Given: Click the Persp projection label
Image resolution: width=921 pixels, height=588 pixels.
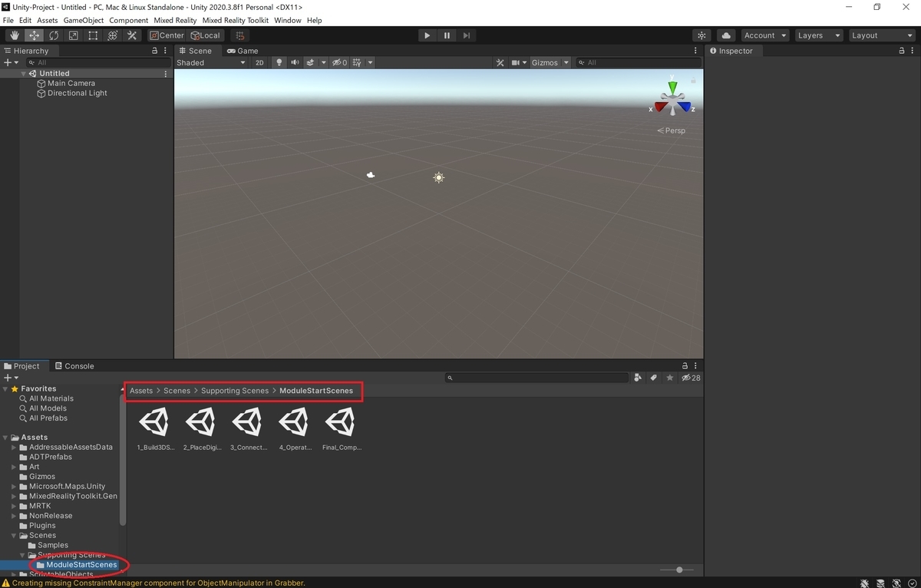Looking at the screenshot, I should [672, 130].
